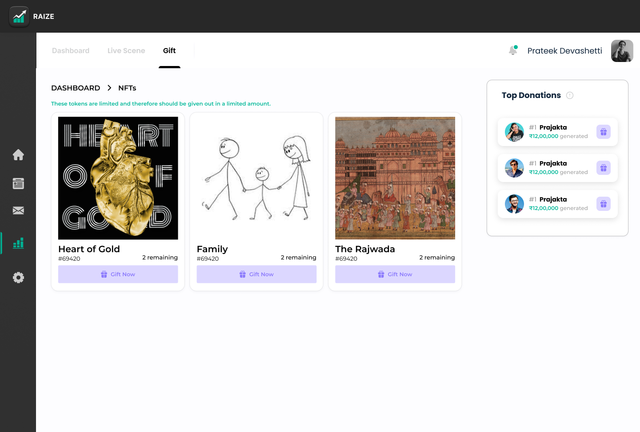
Task: Open the Family stick figure artwork
Action: point(256,178)
